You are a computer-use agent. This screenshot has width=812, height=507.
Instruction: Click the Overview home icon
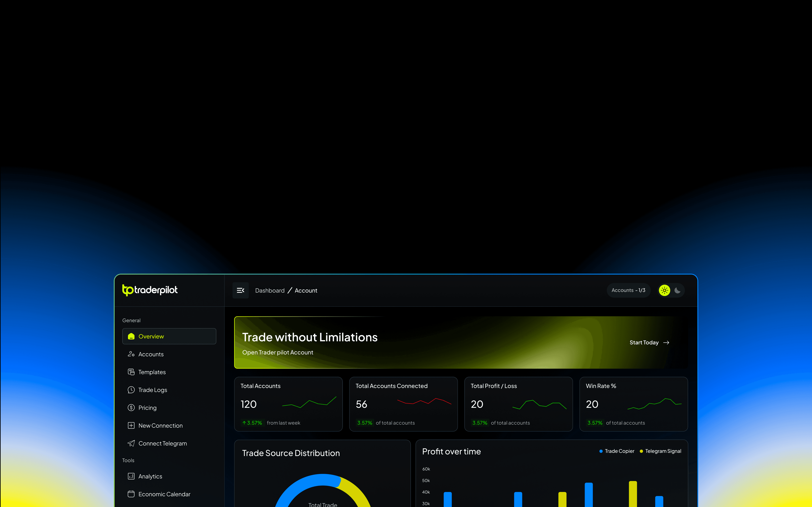(131, 336)
